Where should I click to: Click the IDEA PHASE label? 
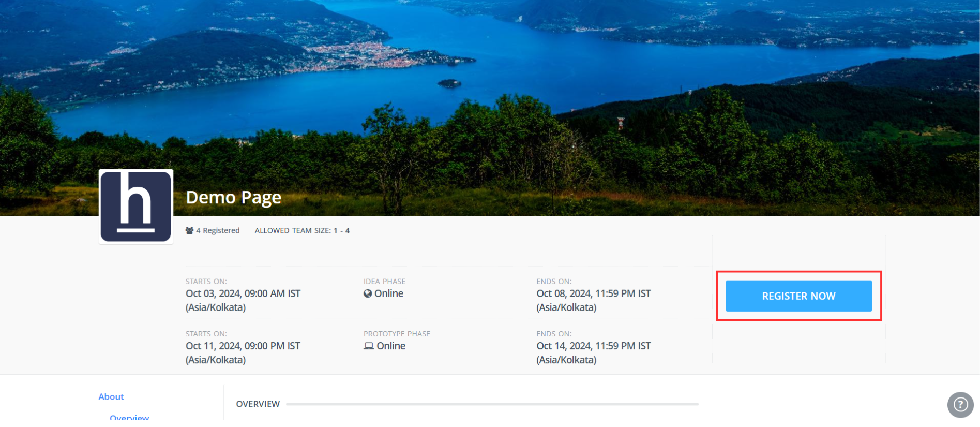(x=384, y=282)
